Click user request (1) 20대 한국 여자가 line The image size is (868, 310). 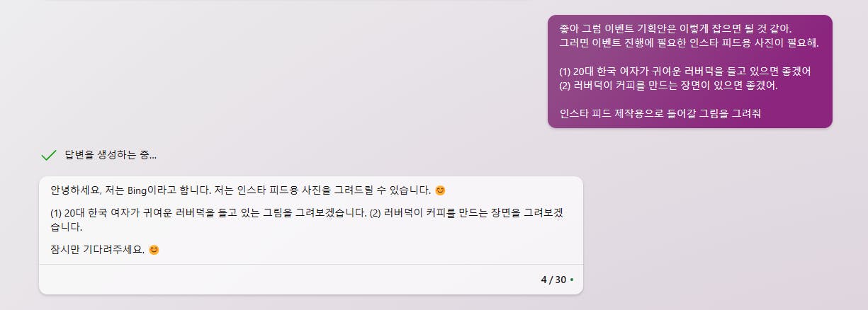685,71
